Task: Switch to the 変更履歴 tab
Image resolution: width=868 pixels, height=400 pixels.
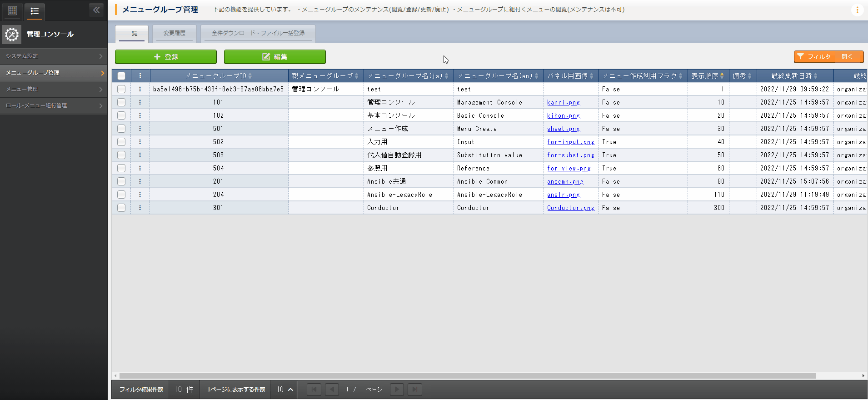Action: (175, 33)
